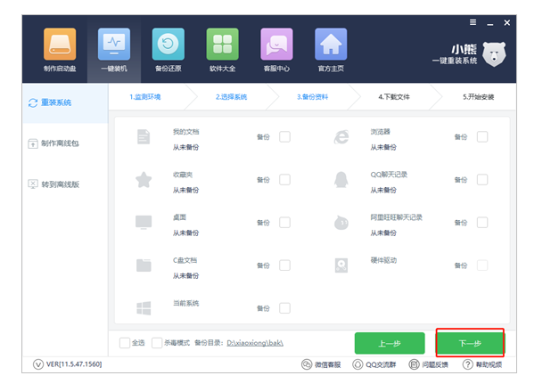Toggle 杀毒模式 checkbox
Image resolution: width=551 pixels, height=392 pixels.
tap(158, 342)
